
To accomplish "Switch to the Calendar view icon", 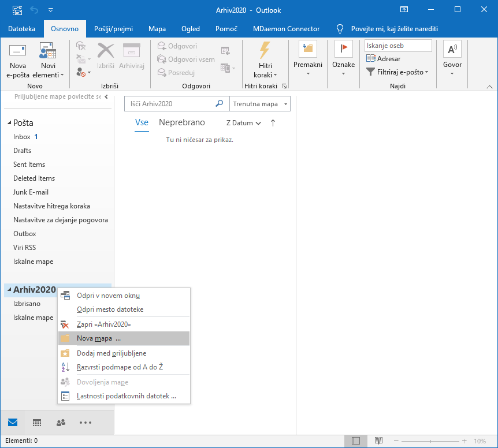I will point(37,422).
